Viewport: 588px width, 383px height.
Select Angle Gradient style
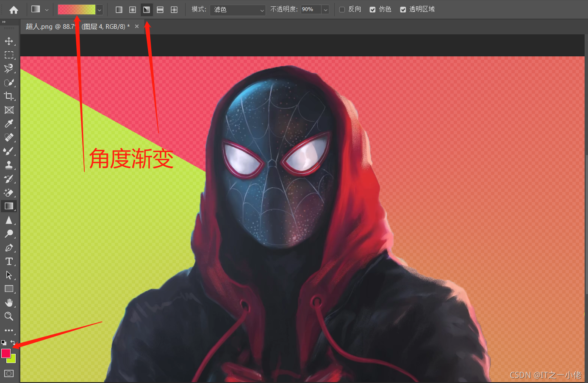(x=147, y=10)
